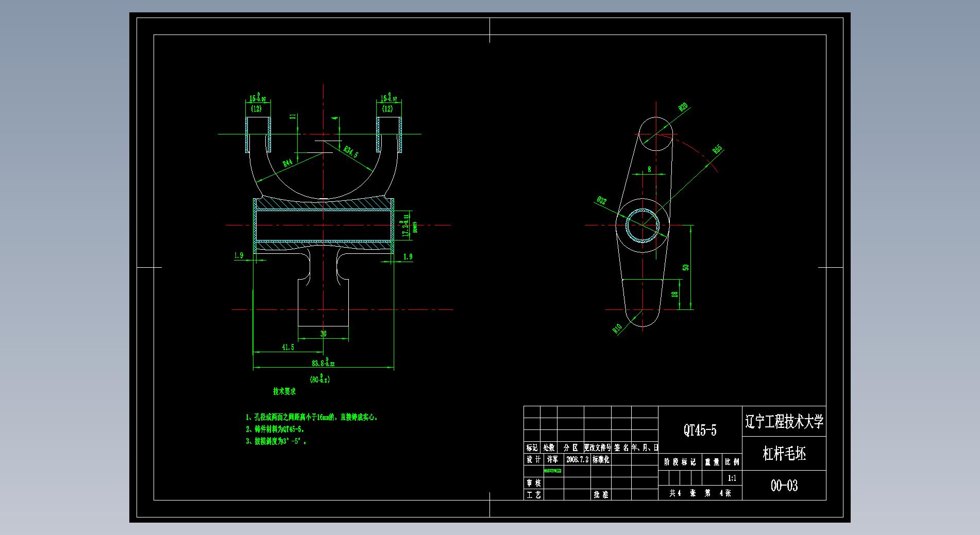Click technical note 2 about QT45-5 material
Screen dimensions: 980x535
click(x=276, y=429)
